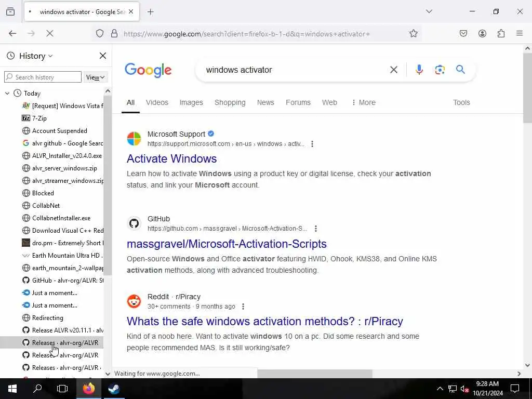The image size is (532, 399).
Task: Open Steam from the taskbar
Action: 114,389
